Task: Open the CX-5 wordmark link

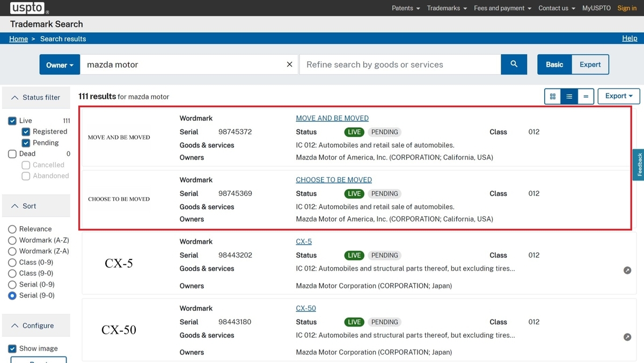Action: (304, 242)
